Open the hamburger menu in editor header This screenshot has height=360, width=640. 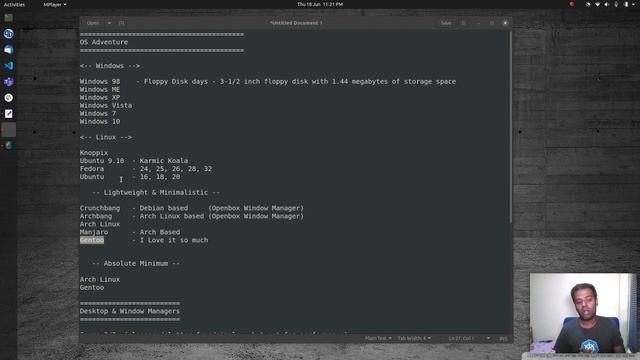tap(464, 23)
